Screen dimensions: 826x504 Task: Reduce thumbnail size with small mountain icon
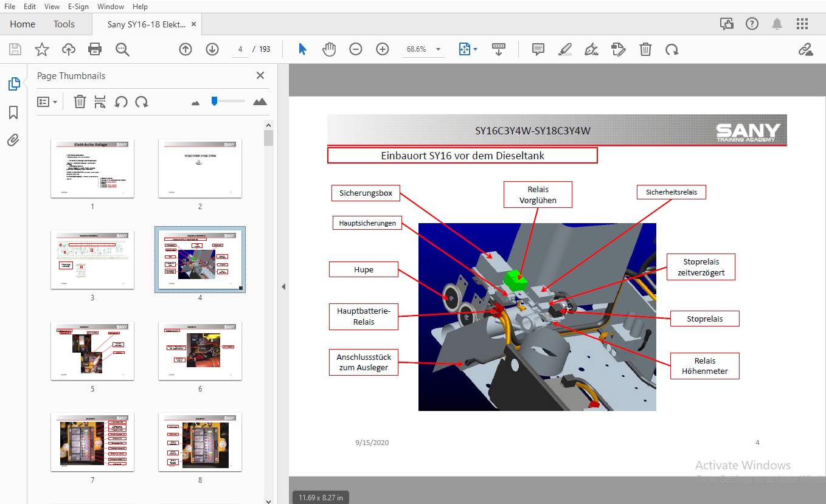pos(195,103)
